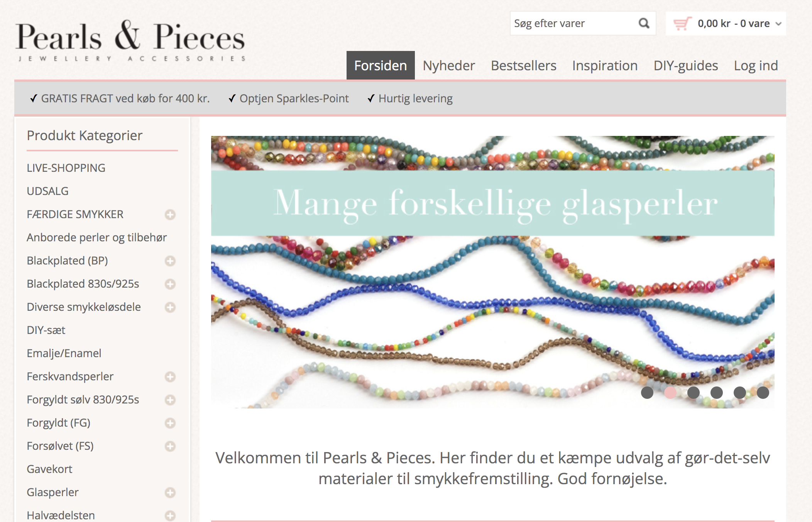
Task: Open the Nyheder menu item
Action: (x=449, y=66)
